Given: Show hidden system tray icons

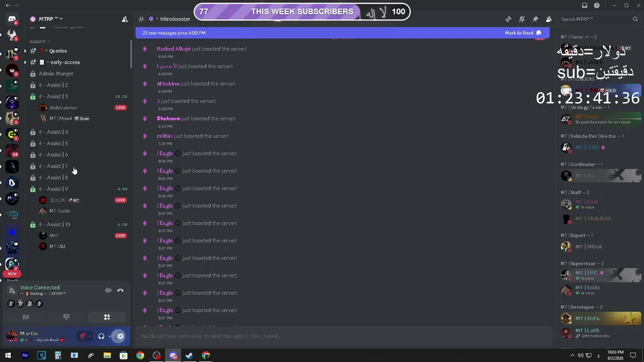Looking at the screenshot, I should tap(572, 355).
